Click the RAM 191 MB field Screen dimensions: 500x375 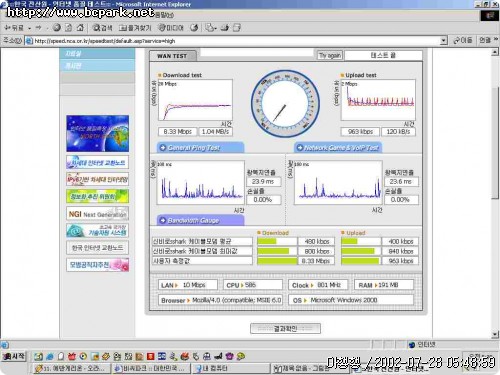pyautogui.click(x=384, y=285)
